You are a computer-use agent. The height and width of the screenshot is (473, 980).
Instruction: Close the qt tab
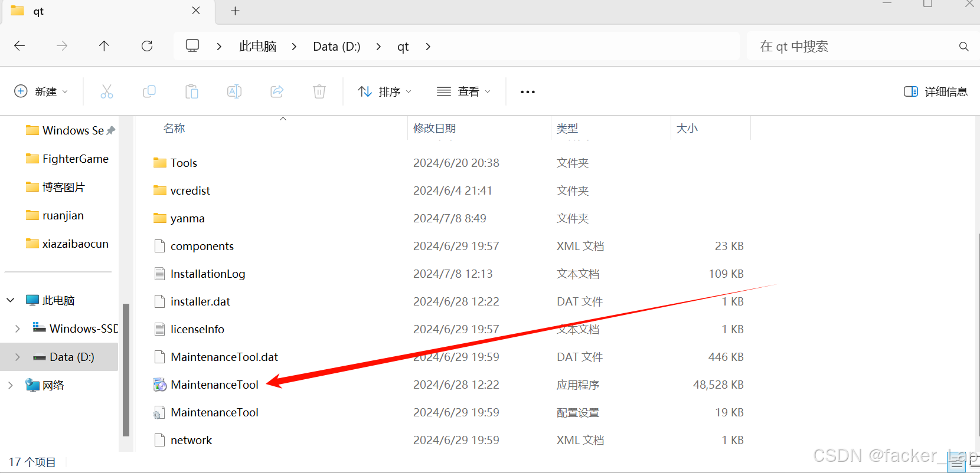[196, 11]
